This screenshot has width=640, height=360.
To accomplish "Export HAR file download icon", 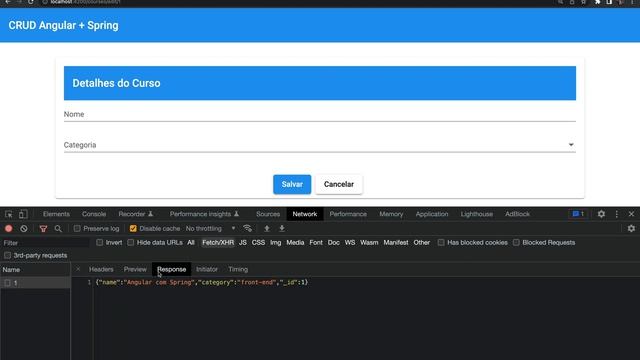I will [282, 229].
